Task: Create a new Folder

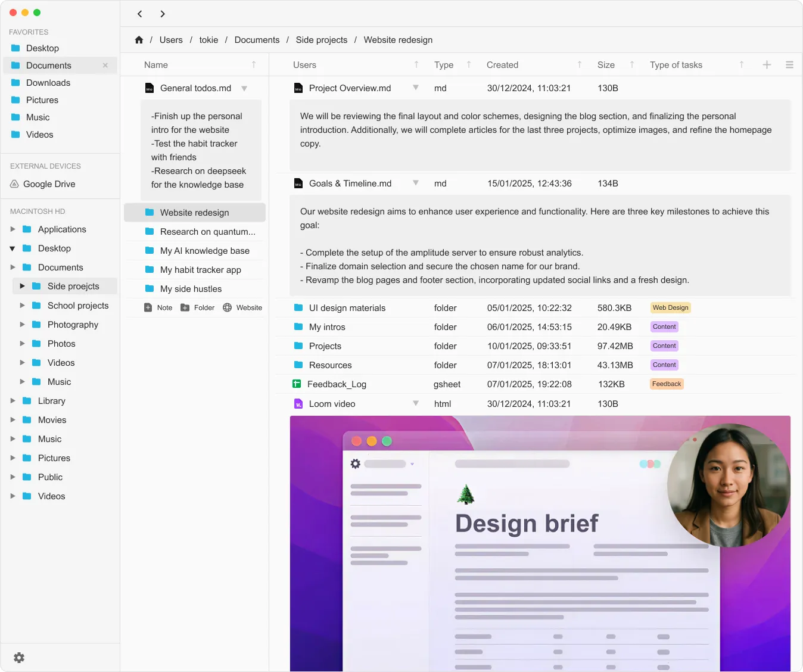Action: tap(198, 308)
